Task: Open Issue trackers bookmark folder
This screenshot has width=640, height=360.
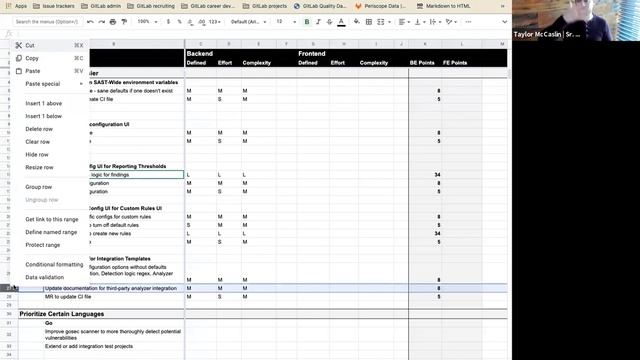Action: point(54,6)
